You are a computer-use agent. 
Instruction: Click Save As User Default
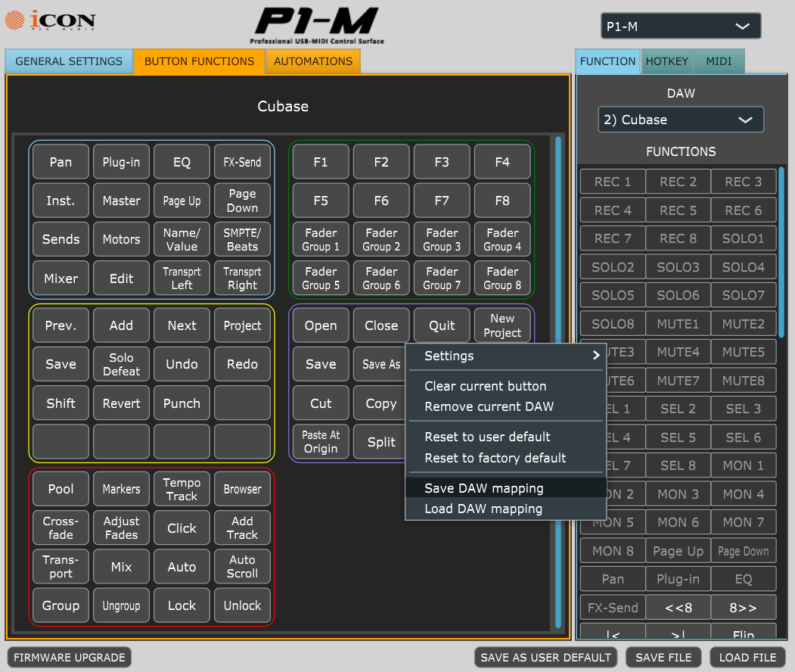[545, 658]
